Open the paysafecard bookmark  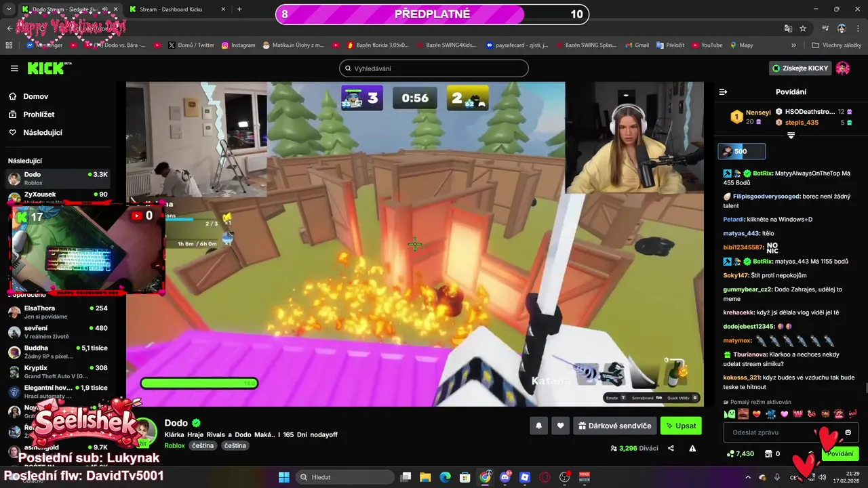[x=517, y=45]
